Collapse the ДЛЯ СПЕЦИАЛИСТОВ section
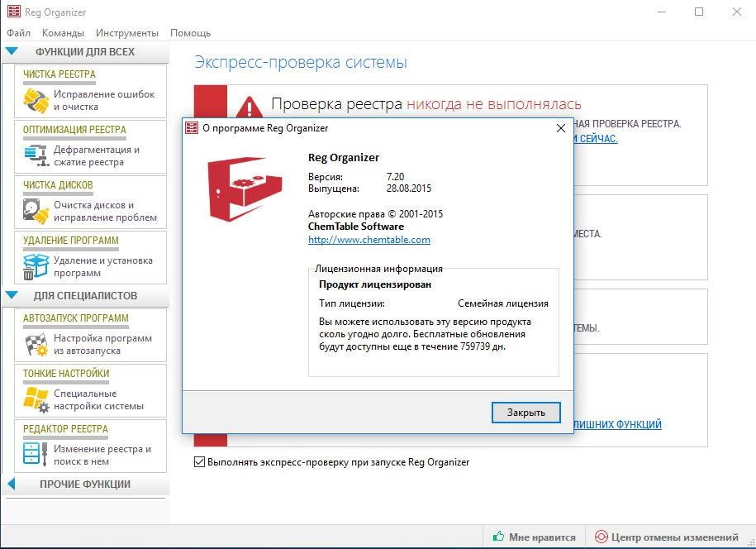 [12, 295]
